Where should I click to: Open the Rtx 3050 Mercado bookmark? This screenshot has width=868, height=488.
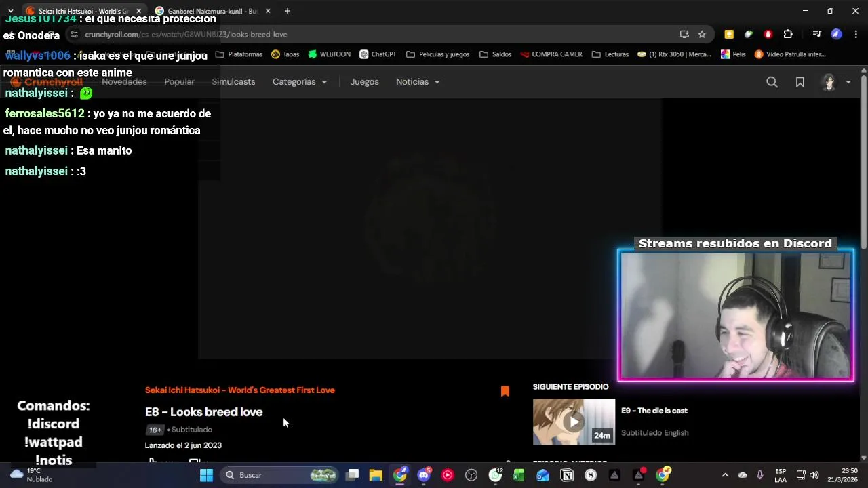[674, 54]
